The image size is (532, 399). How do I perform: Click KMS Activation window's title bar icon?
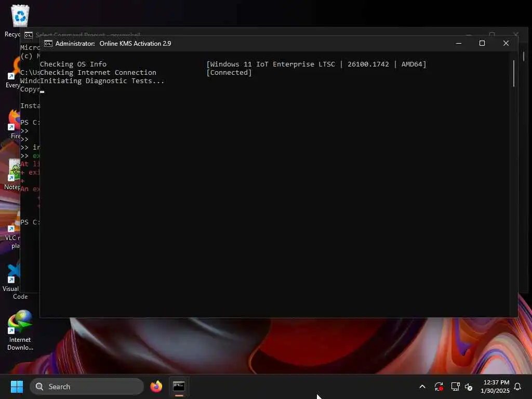tap(48, 44)
